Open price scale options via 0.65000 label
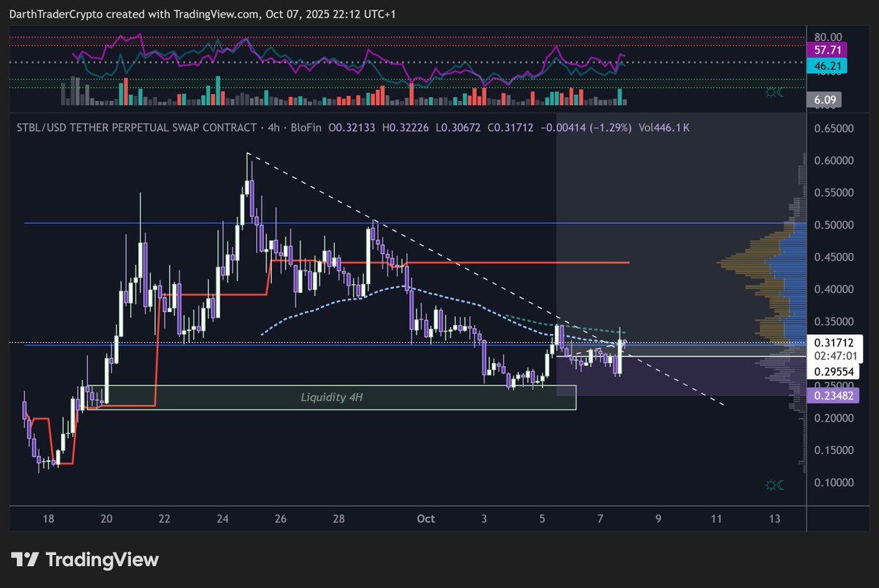Screen dimensions: 879x588 [833, 128]
